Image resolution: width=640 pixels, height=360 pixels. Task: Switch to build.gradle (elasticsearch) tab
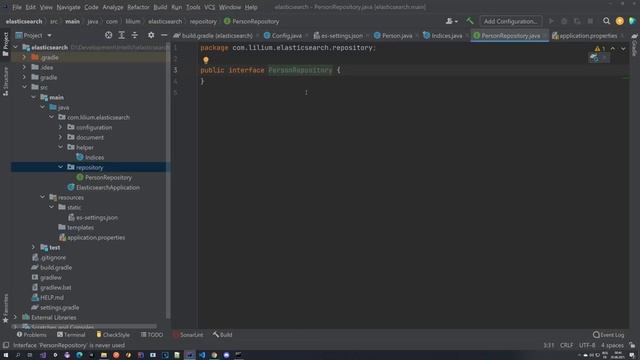213,36
